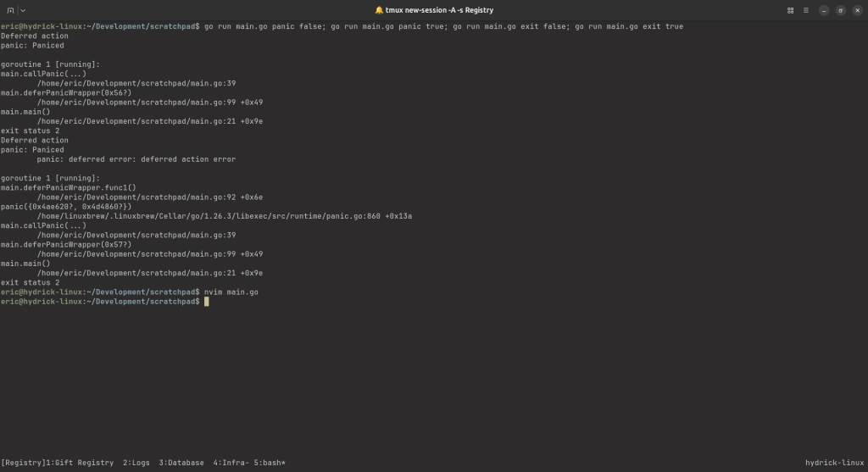868x472 pixels.
Task: Click the panic.go:860 runtime path line
Action: coord(224,216)
